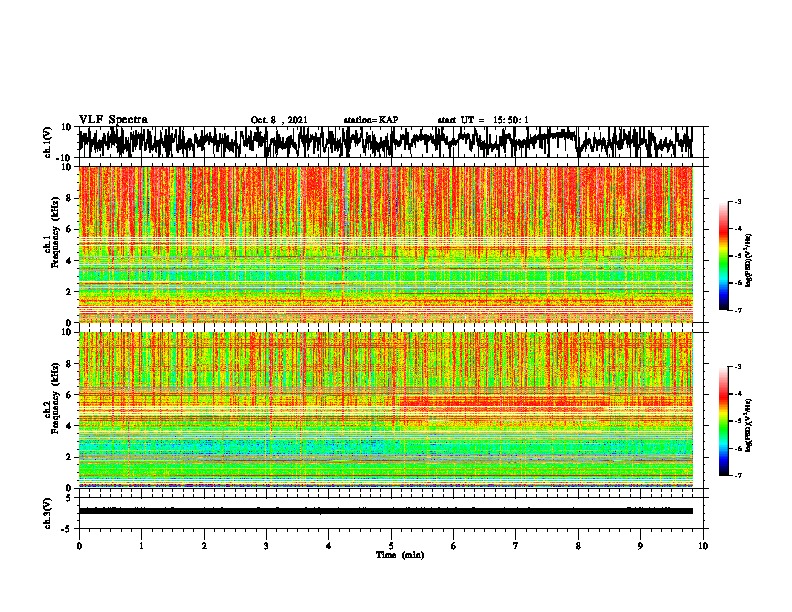Click the "5" tick on ch.3(V) axis
Image resolution: width=792 pixels, height=612 pixels.
pyautogui.click(x=70, y=498)
